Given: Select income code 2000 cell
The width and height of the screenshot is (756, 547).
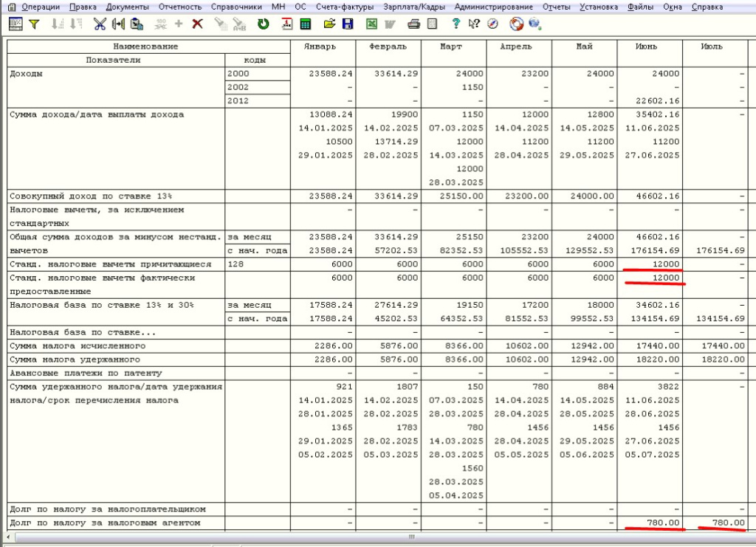Looking at the screenshot, I should (x=258, y=74).
